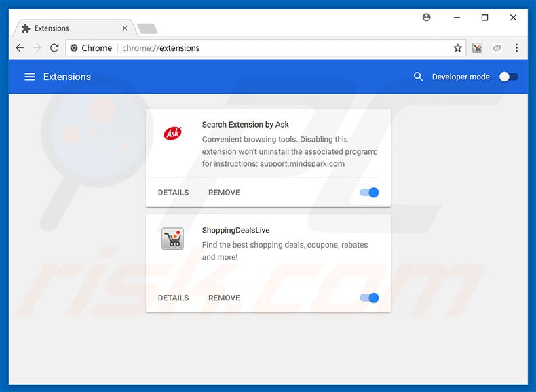Click the 'ShoppingDealsLive' title text

coord(235,230)
